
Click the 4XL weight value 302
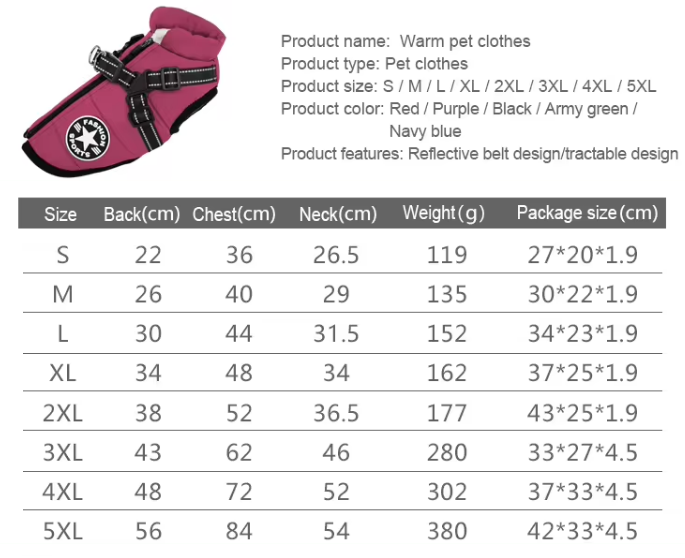tap(447, 492)
